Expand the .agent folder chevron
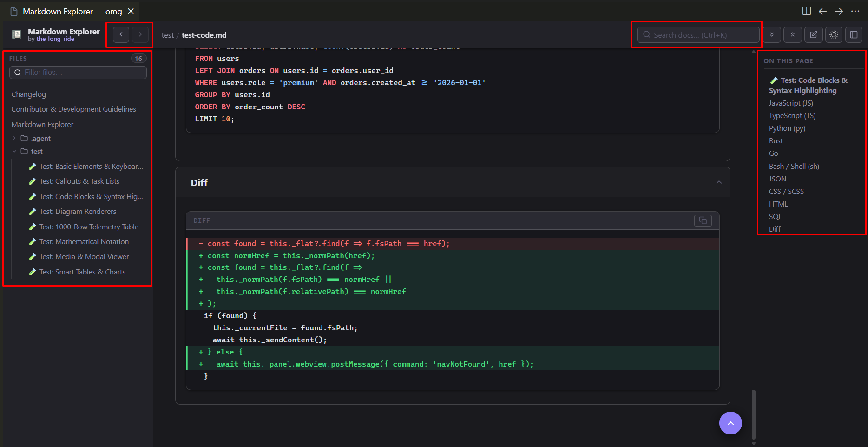This screenshot has width=868, height=447. (14, 138)
